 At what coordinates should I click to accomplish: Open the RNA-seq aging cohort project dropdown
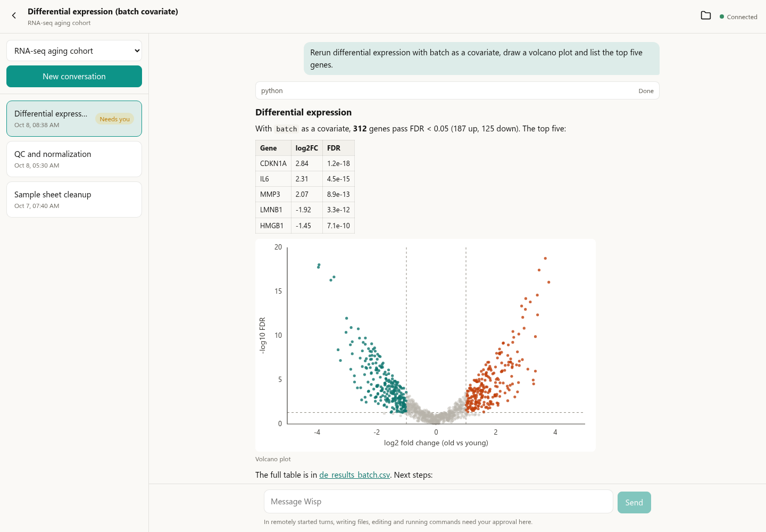click(x=74, y=51)
